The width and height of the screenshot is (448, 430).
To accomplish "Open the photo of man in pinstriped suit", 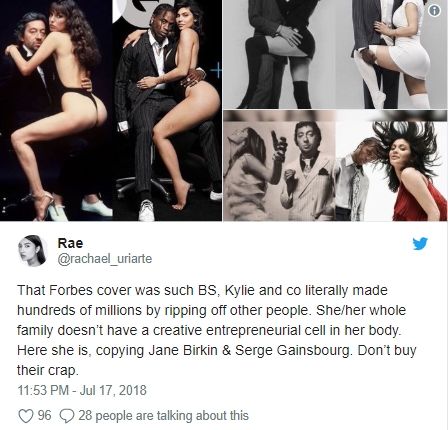I will tap(167, 110).
